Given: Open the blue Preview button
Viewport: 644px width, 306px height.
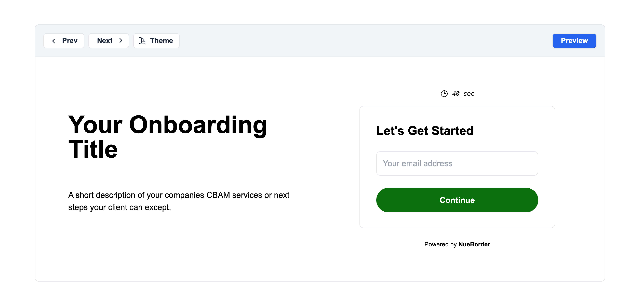Looking at the screenshot, I should [x=574, y=41].
